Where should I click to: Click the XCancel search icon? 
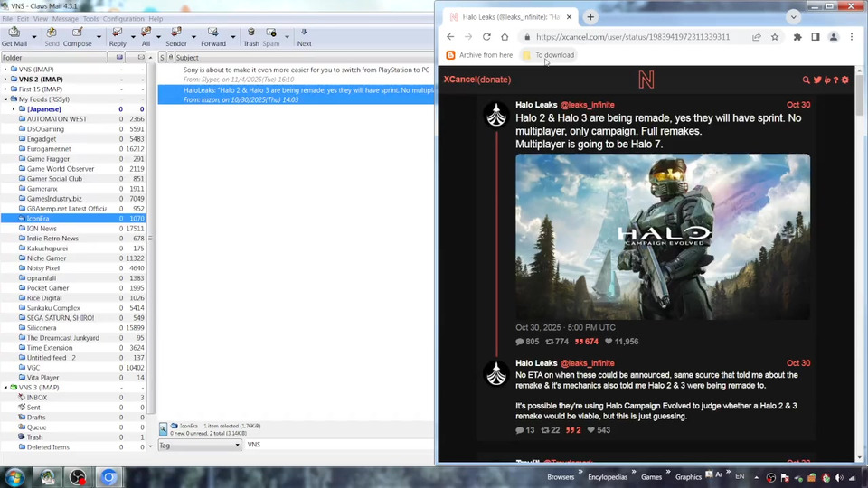click(806, 80)
